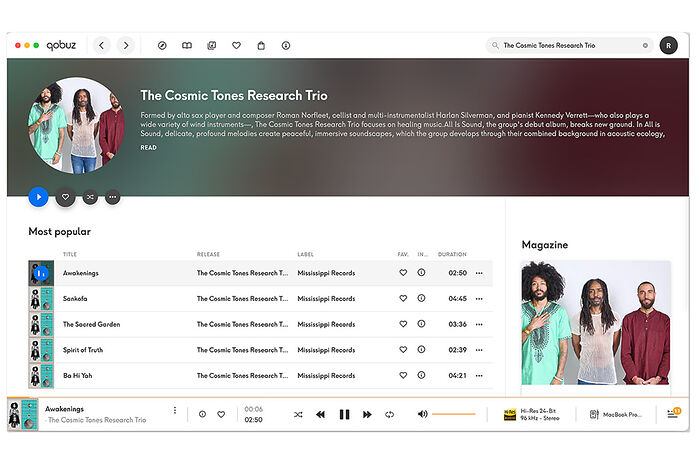Play the artist with blue play button
This screenshot has height=464, width=696.
39,197
